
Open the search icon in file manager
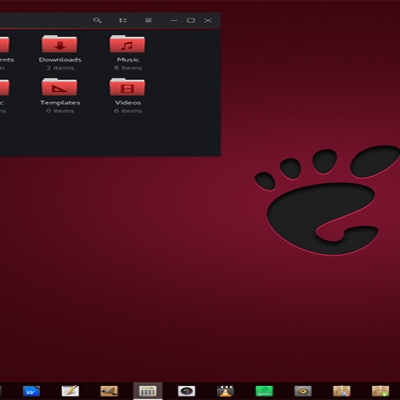[97, 20]
